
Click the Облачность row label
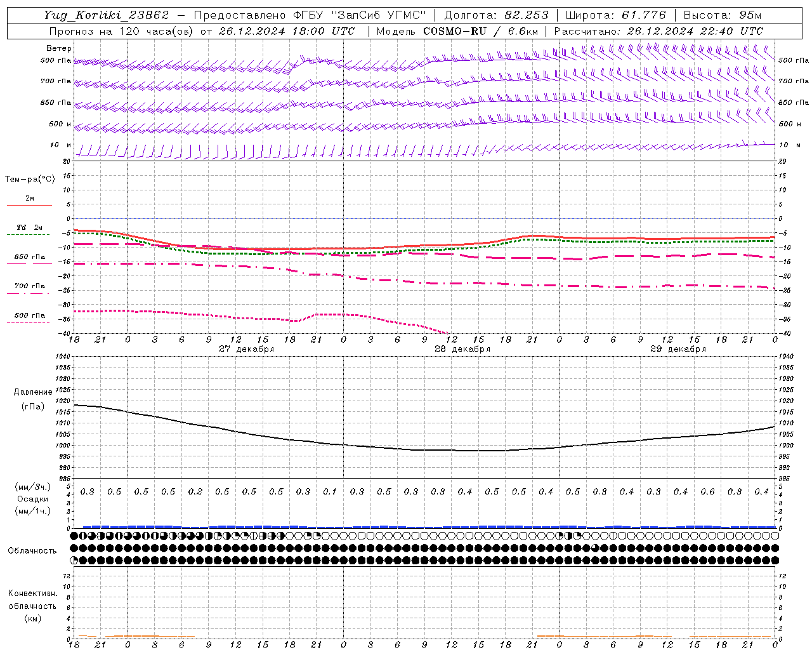point(32,550)
